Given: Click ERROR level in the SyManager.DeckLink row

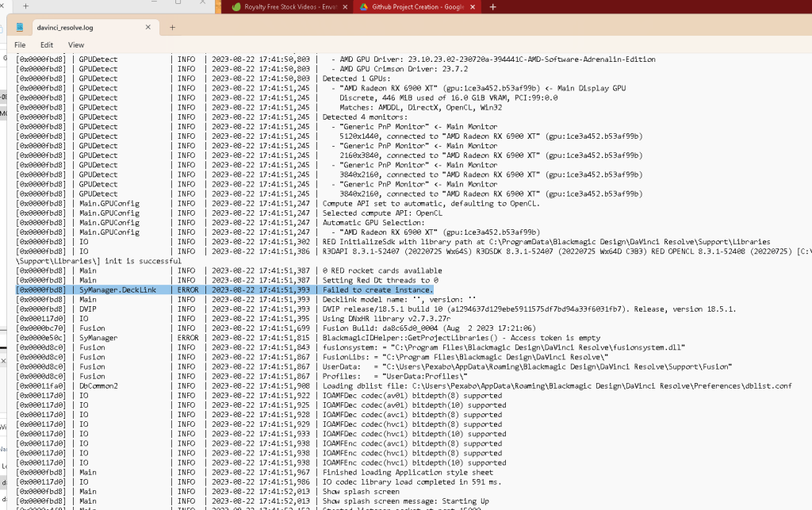Looking at the screenshot, I should [x=188, y=290].
